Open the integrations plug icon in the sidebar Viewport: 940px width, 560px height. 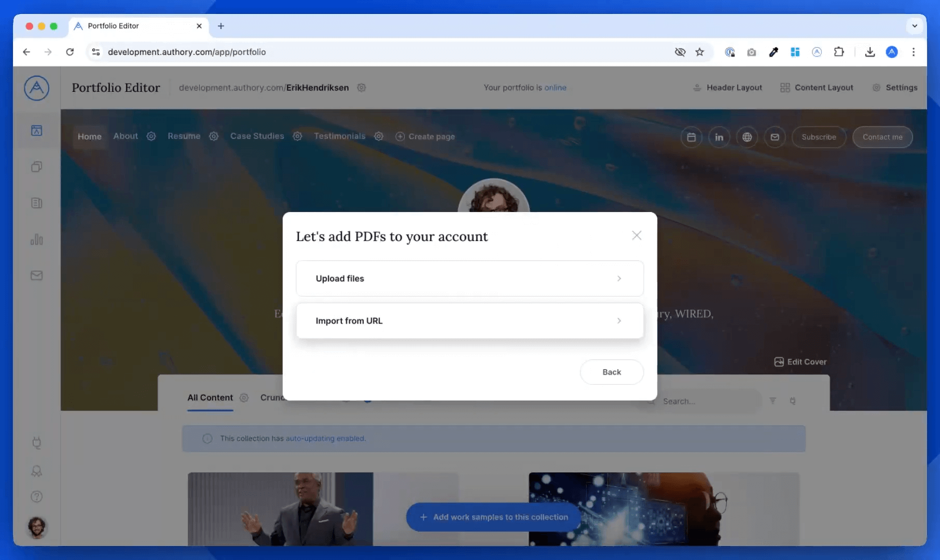(36, 443)
